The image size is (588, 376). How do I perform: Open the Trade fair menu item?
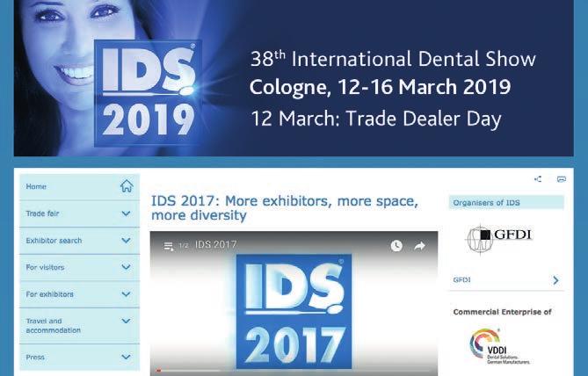[x=79, y=213]
